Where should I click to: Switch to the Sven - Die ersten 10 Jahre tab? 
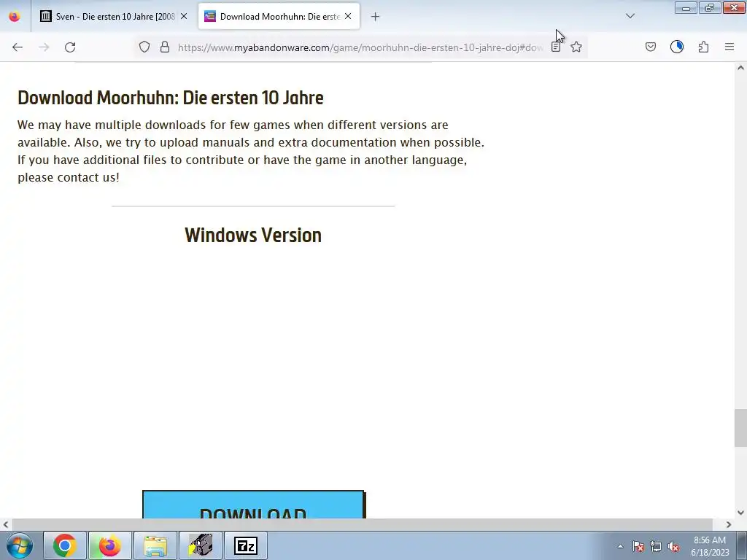[114, 16]
